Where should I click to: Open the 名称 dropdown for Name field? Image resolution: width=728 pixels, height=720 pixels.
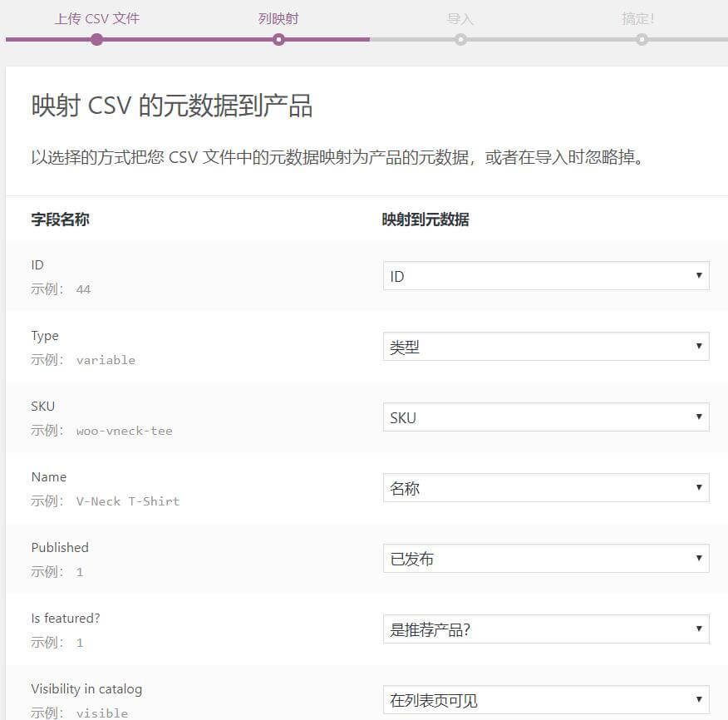point(545,488)
